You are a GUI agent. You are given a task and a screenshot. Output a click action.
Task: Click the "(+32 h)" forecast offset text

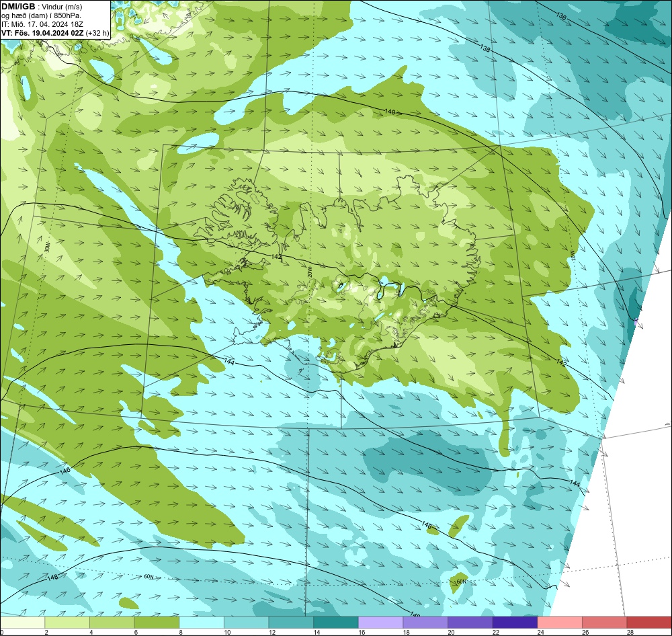click(x=97, y=32)
